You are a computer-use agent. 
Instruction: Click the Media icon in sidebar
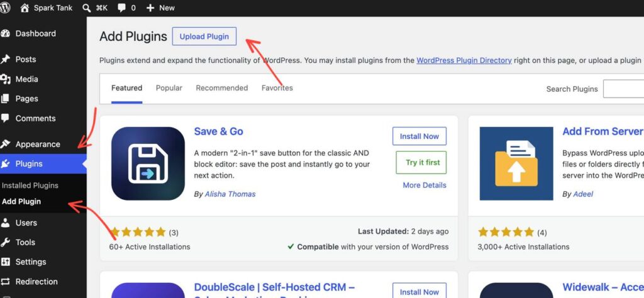5,79
